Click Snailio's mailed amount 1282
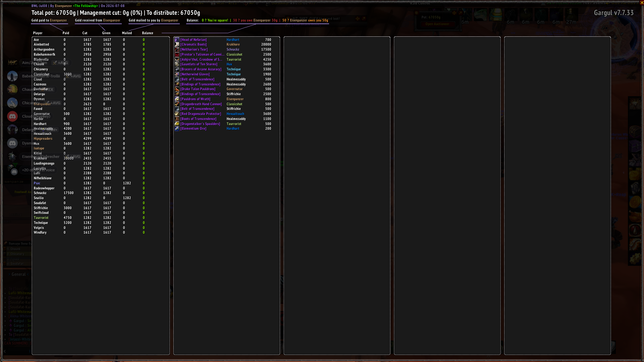Viewport: 644px width, 362px height. (127, 198)
